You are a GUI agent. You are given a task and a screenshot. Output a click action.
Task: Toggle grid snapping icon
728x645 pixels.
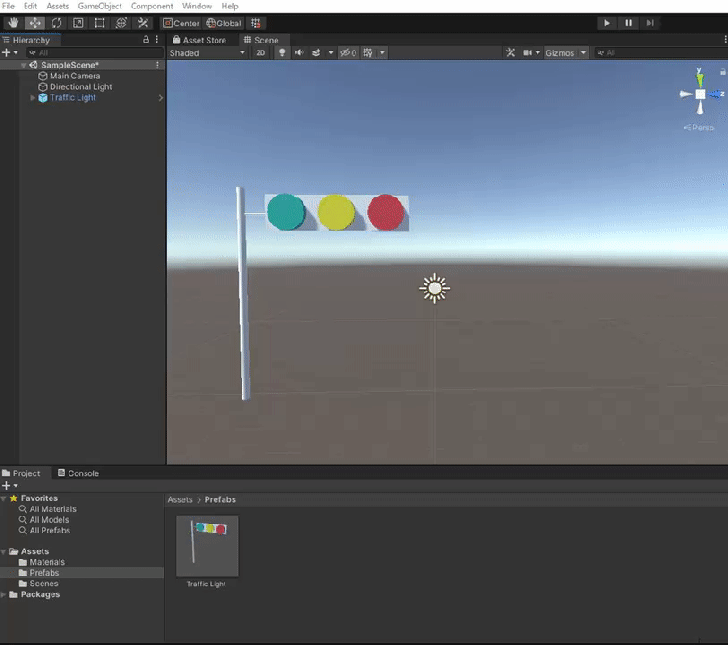pyautogui.click(x=255, y=23)
